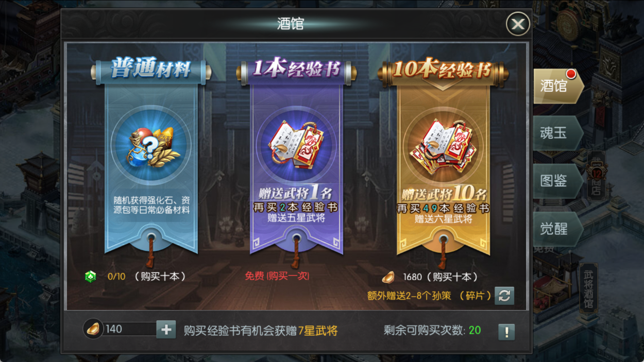Click the gold ingot icon beside 140
The width and height of the screenshot is (644, 362).
click(x=93, y=330)
